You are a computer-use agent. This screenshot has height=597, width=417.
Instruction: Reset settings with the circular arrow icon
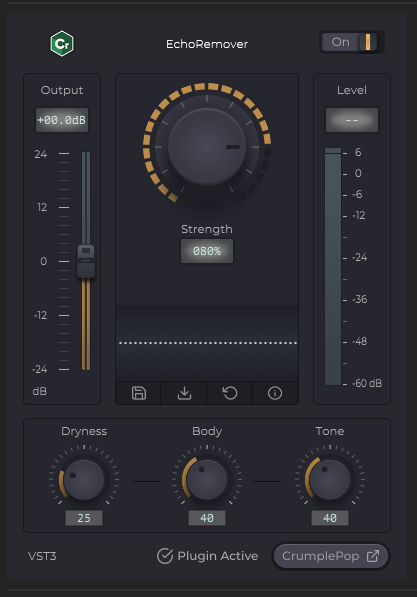pos(230,393)
